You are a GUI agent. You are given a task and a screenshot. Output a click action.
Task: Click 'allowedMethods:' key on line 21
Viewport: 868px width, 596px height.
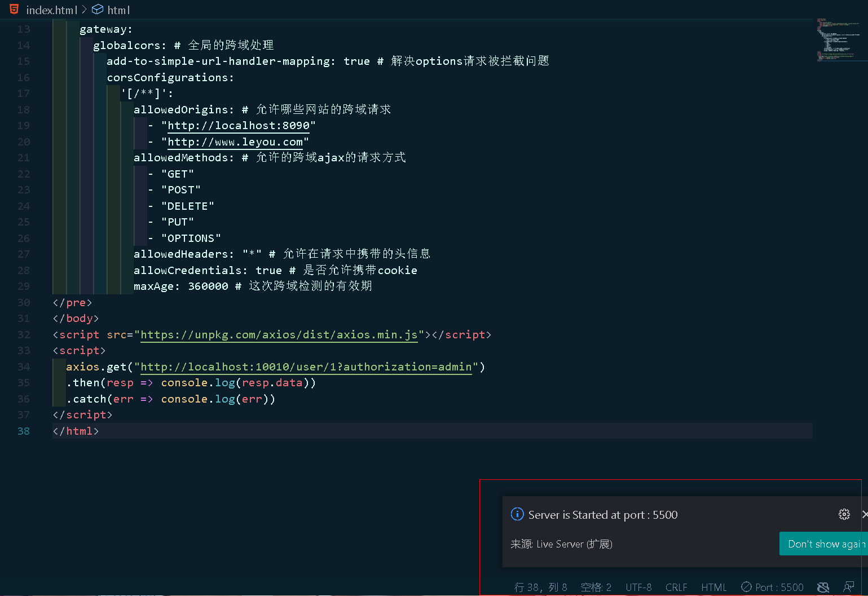tap(184, 157)
